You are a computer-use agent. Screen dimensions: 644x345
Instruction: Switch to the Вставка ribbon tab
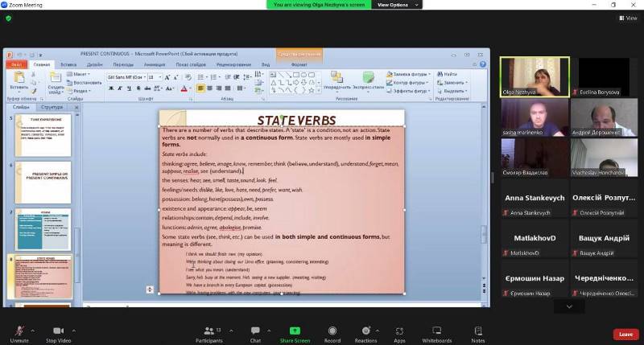(68, 64)
